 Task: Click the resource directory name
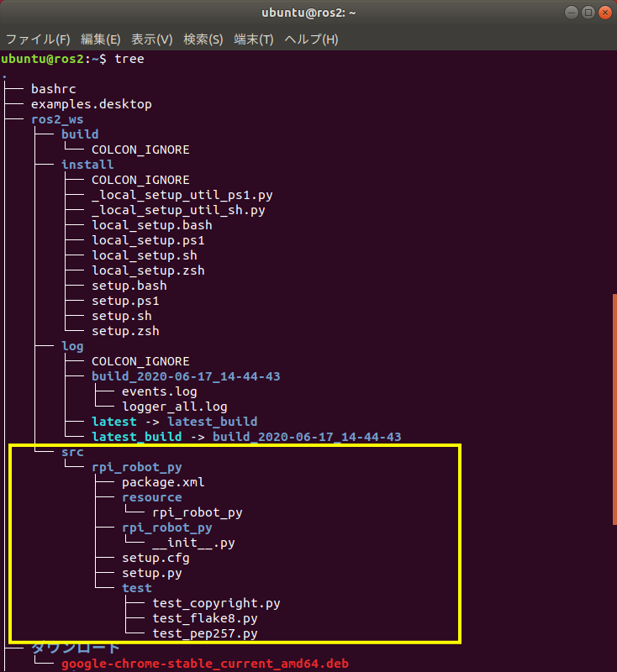pyautogui.click(x=152, y=497)
